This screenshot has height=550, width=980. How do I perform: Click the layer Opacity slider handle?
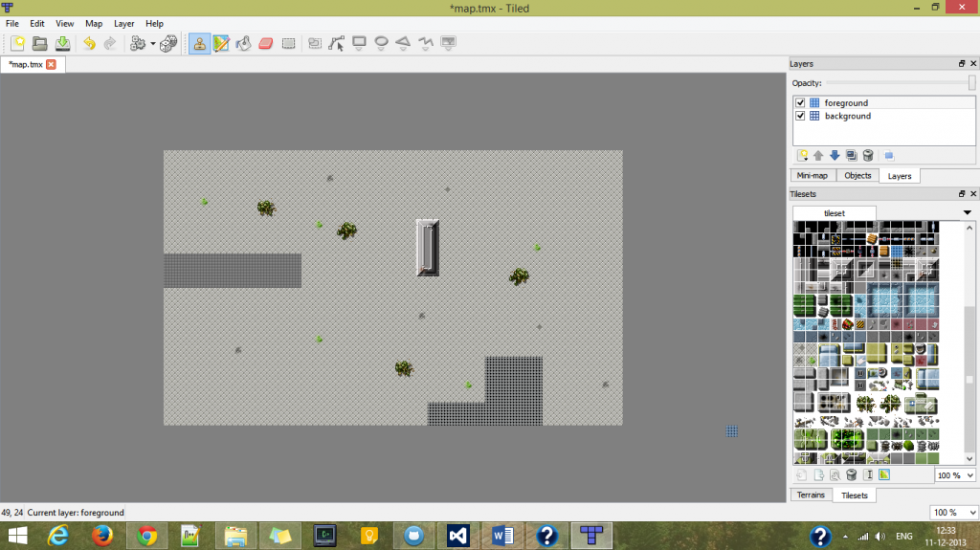point(971,83)
